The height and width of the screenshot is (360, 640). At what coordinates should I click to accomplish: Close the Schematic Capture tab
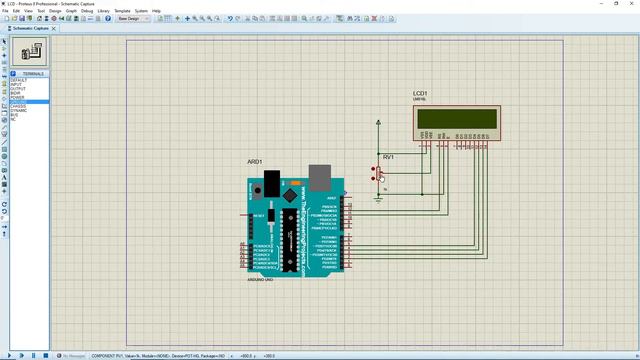(53, 29)
